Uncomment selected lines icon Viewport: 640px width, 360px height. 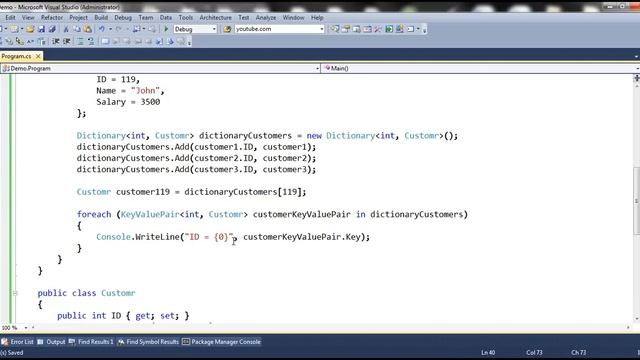pyautogui.click(x=91, y=41)
